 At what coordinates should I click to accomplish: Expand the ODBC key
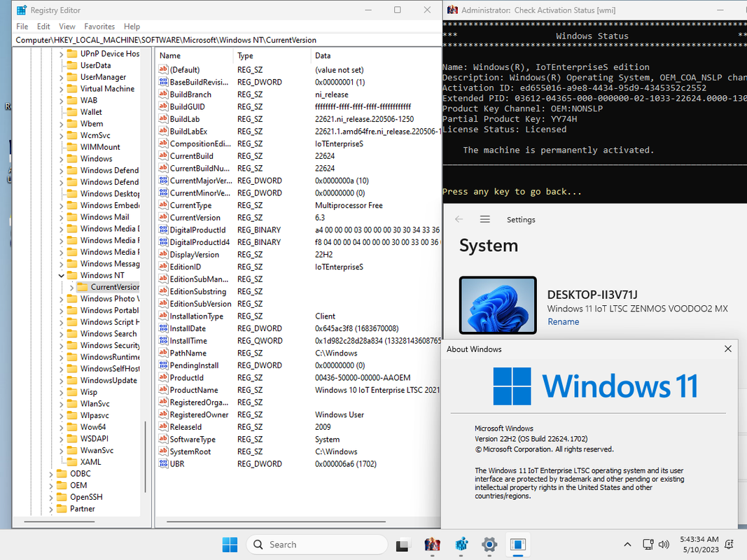pos(50,474)
